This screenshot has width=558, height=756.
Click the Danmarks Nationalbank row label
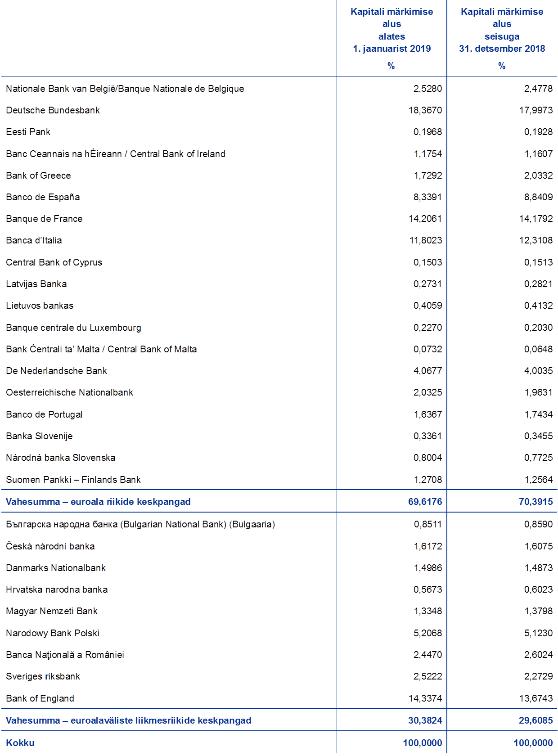[56, 568]
